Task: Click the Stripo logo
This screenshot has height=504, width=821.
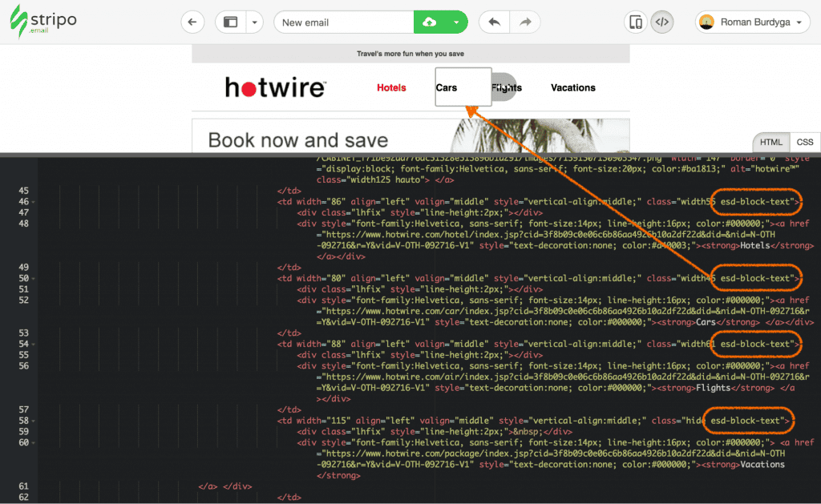Action: [x=43, y=22]
